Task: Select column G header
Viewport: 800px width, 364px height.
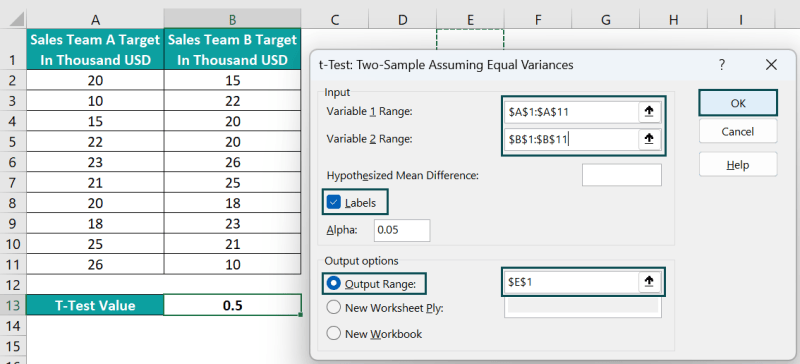Action: (x=606, y=20)
